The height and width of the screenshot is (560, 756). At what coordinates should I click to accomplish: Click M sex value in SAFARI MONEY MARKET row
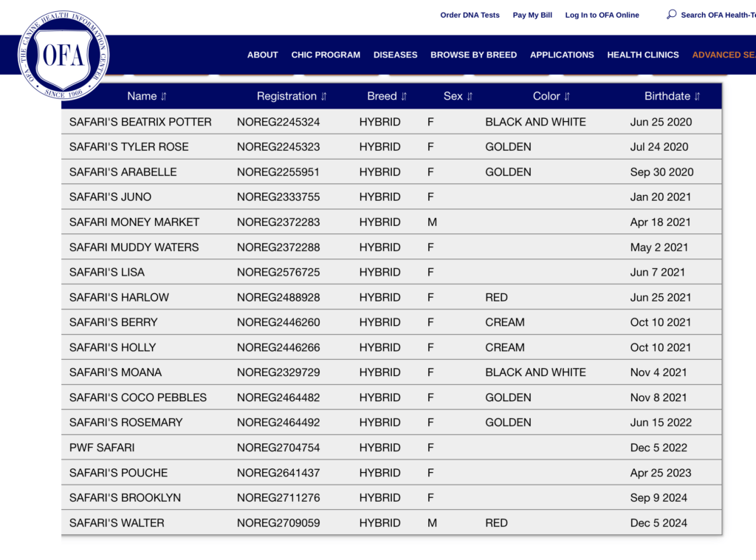[432, 222]
